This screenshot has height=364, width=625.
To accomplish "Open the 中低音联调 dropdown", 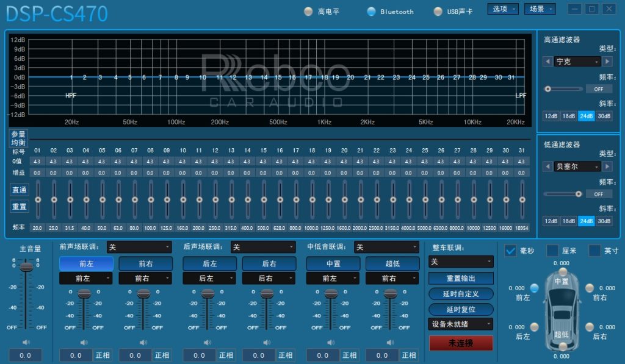I will 386,247.
